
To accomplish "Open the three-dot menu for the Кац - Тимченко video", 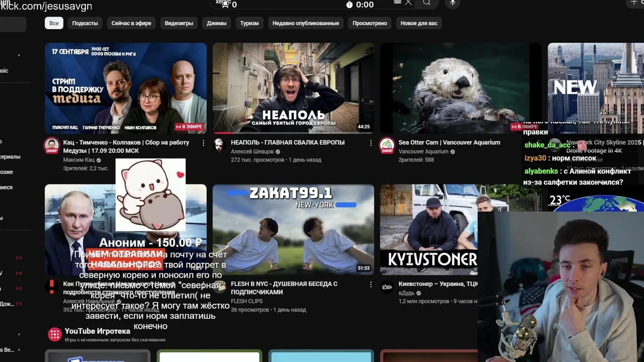I will pos(203,143).
